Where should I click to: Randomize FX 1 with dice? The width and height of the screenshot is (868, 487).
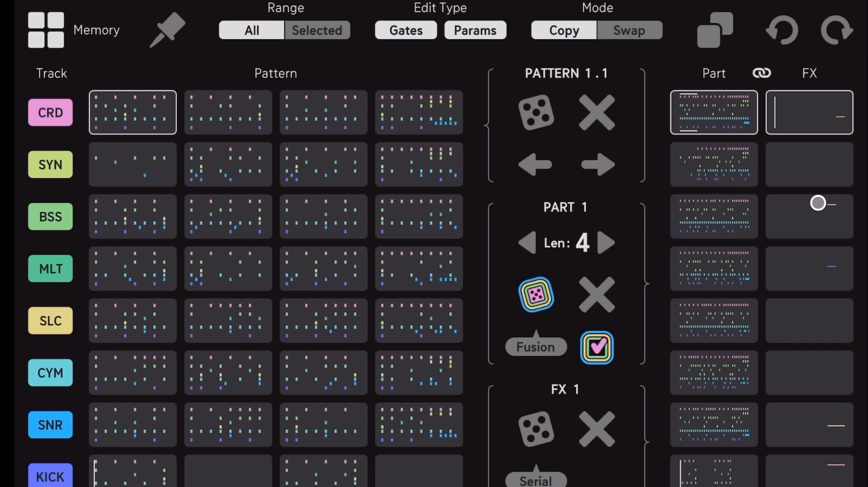pos(536,429)
